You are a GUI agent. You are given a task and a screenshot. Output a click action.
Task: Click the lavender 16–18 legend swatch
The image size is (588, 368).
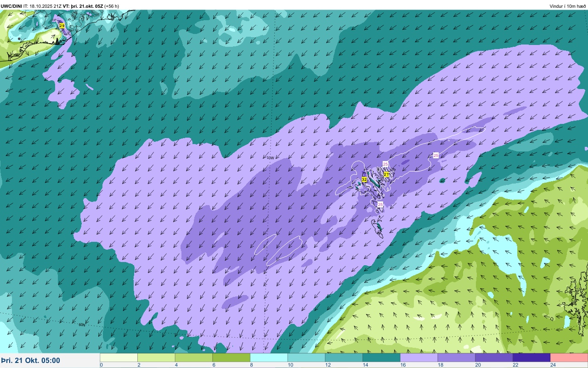pyautogui.click(x=419, y=358)
